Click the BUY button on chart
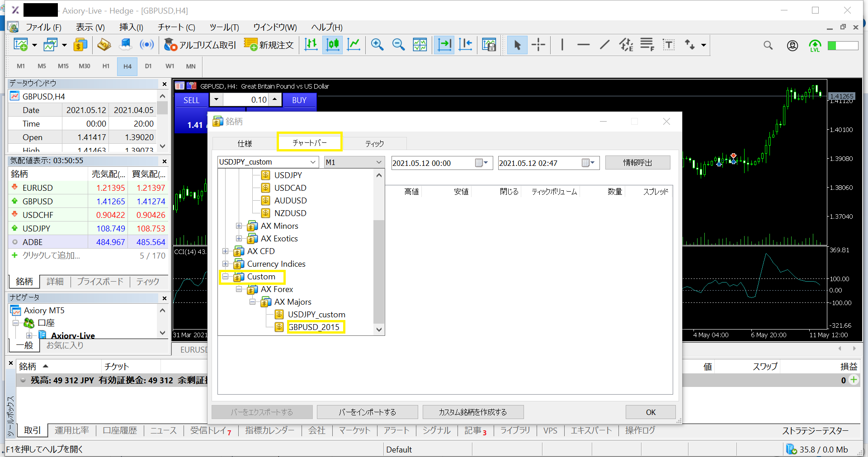The height and width of the screenshot is (457, 868). [299, 100]
